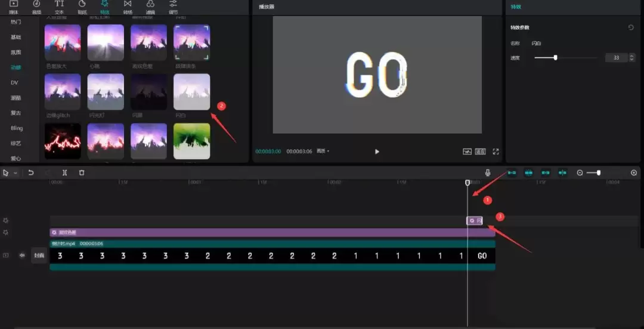Select the Bling effects category
Image resolution: width=644 pixels, height=329 pixels.
tap(17, 128)
